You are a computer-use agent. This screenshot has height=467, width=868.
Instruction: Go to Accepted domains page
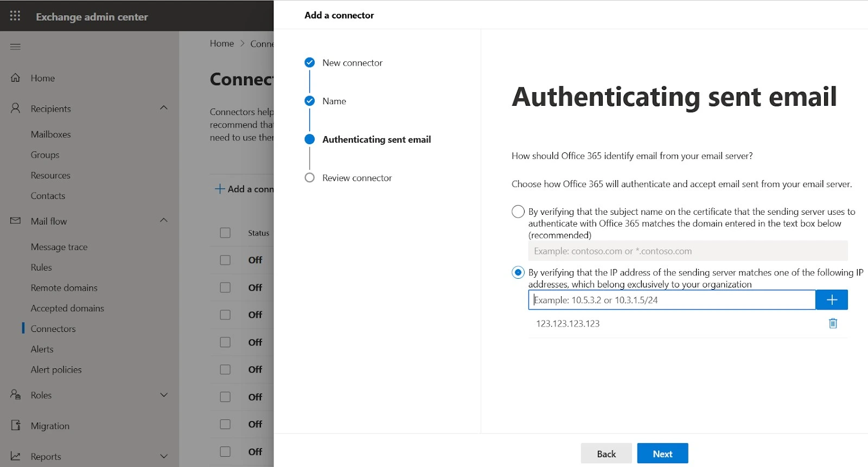[67, 308]
